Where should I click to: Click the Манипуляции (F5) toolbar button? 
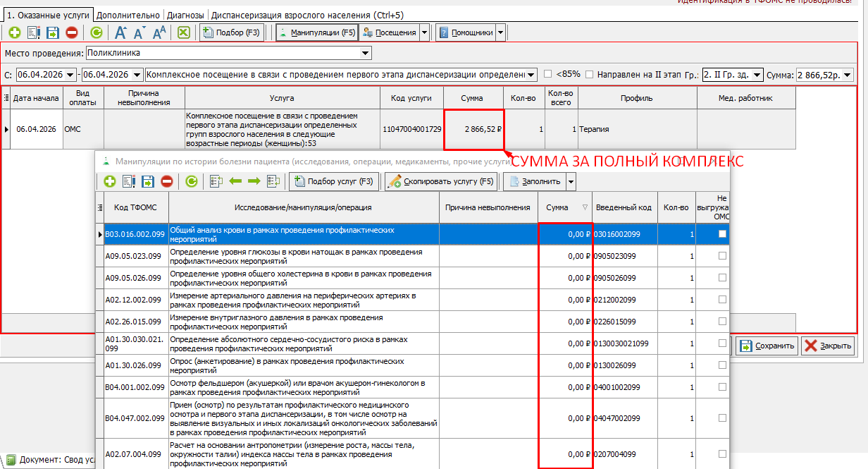pos(316,32)
